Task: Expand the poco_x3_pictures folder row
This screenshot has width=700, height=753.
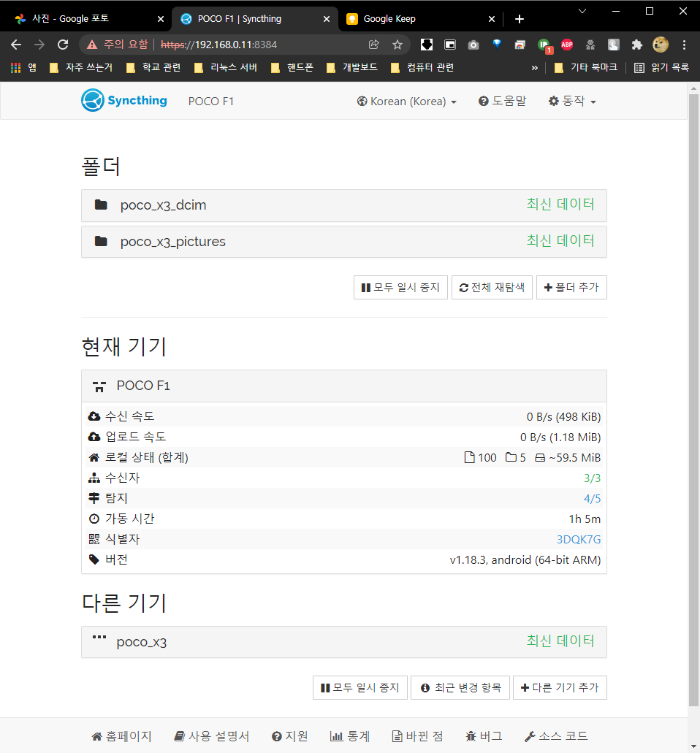Action: tap(344, 242)
